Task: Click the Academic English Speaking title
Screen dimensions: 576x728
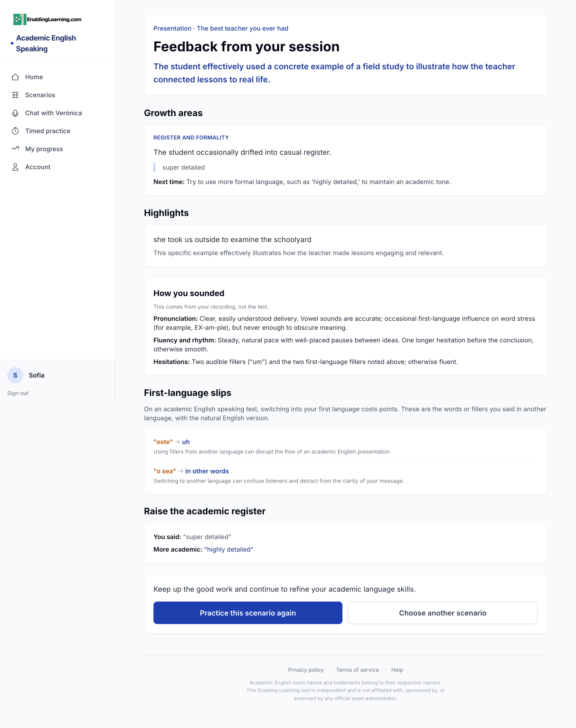Action: pos(46,44)
